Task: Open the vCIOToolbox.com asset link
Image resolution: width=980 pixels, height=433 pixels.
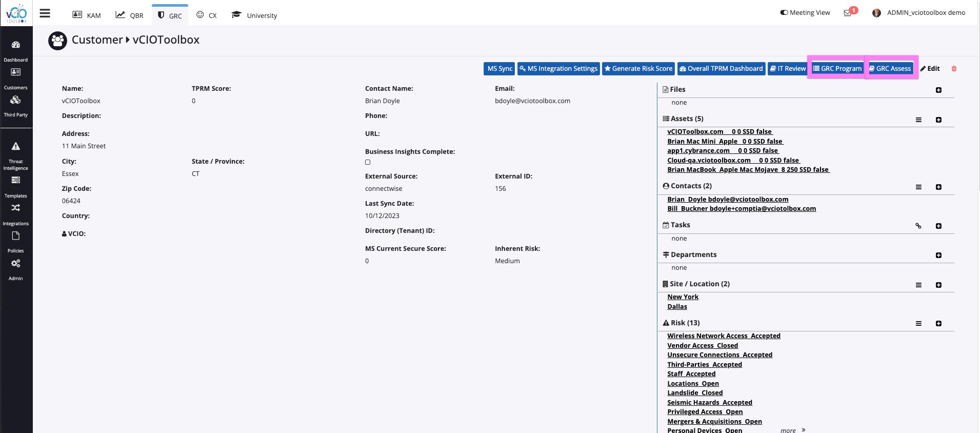Action: point(720,132)
